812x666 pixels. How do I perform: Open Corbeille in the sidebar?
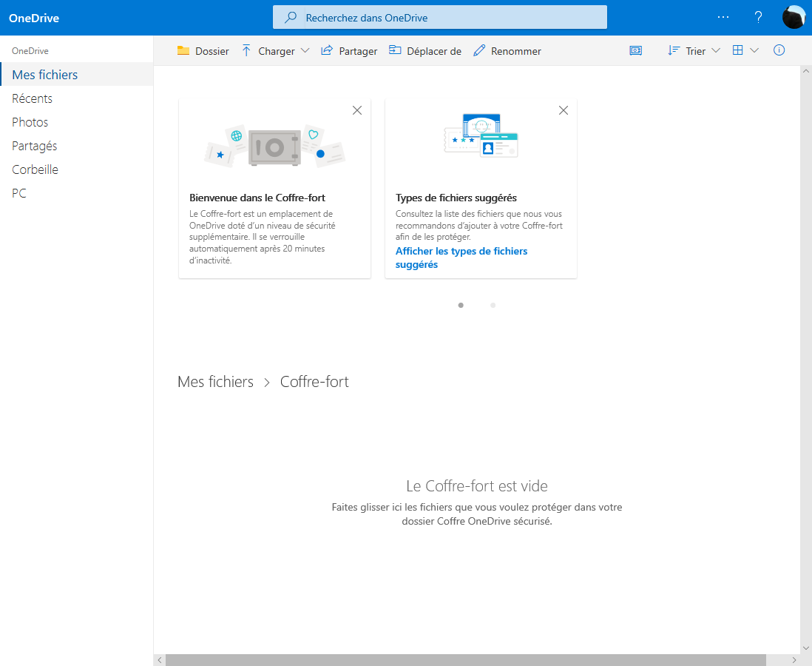(x=77, y=169)
